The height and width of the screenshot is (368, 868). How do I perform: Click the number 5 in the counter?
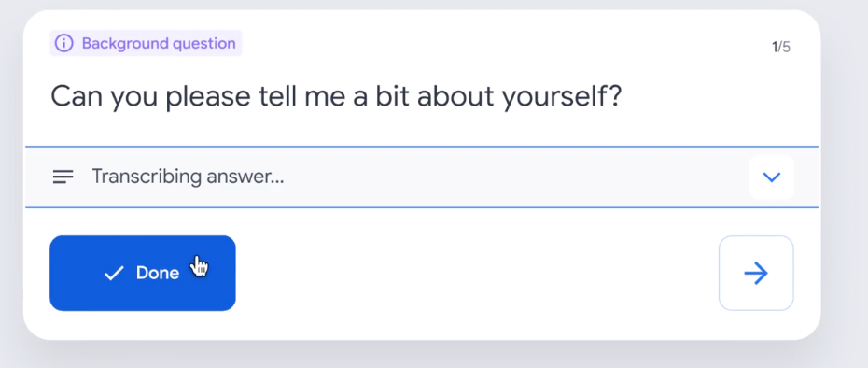click(x=787, y=48)
